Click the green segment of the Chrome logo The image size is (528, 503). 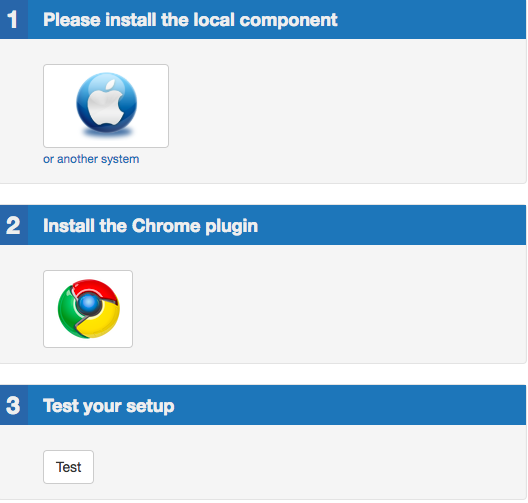[x=67, y=311]
